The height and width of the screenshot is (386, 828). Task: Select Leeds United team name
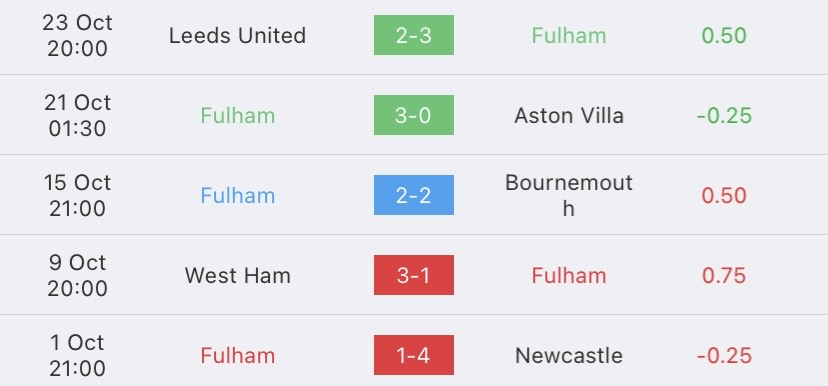[x=237, y=35]
